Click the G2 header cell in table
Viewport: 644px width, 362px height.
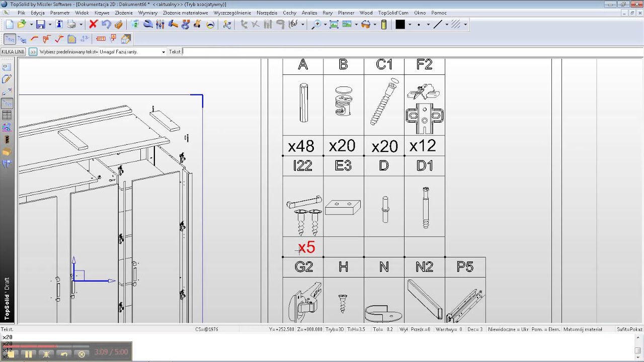(x=303, y=267)
